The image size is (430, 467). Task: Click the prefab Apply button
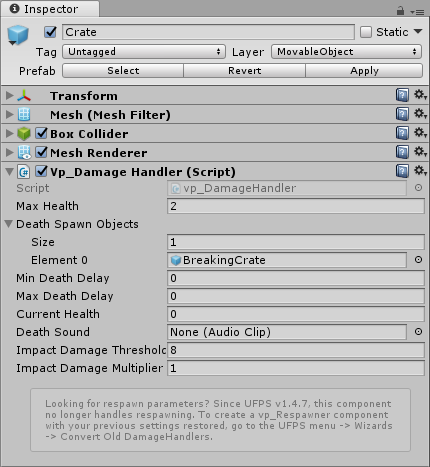pyautogui.click(x=364, y=71)
